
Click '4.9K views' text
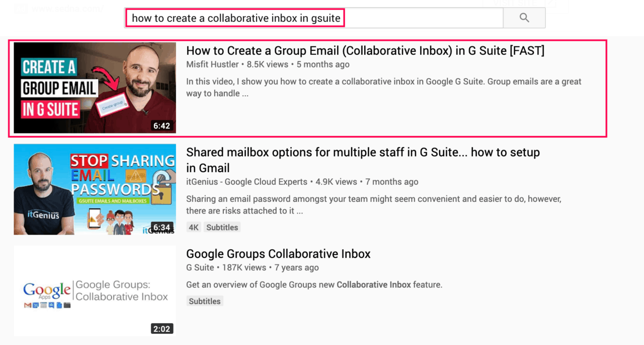(337, 182)
